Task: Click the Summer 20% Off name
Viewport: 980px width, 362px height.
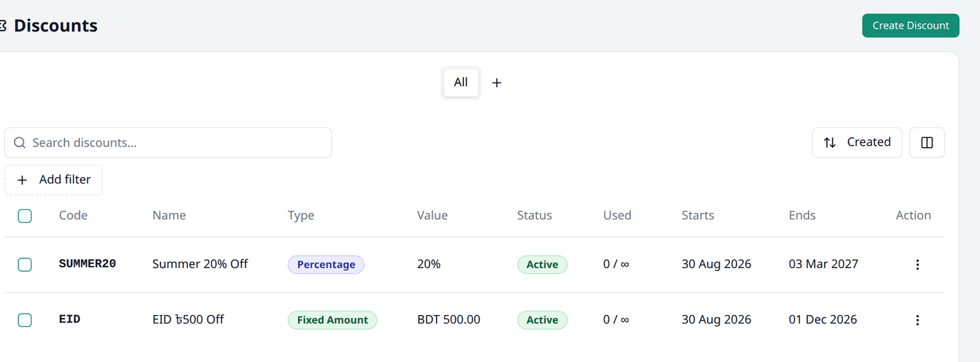Action: click(x=200, y=264)
